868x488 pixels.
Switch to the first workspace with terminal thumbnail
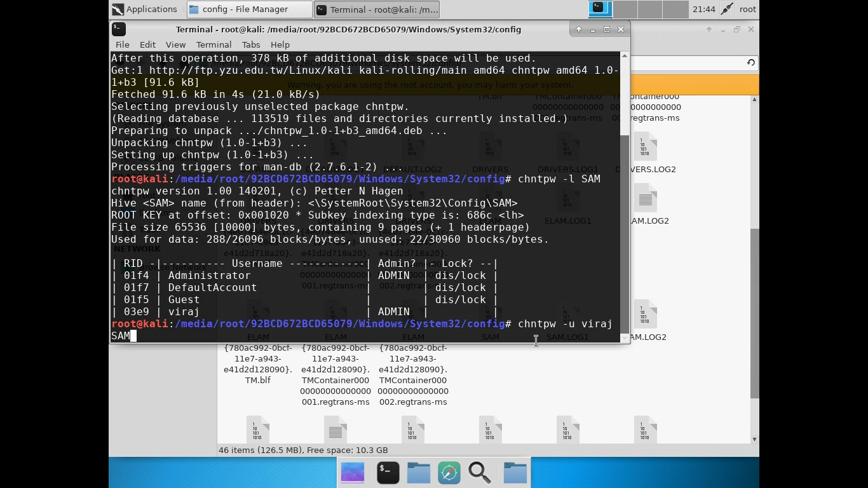(600, 9)
